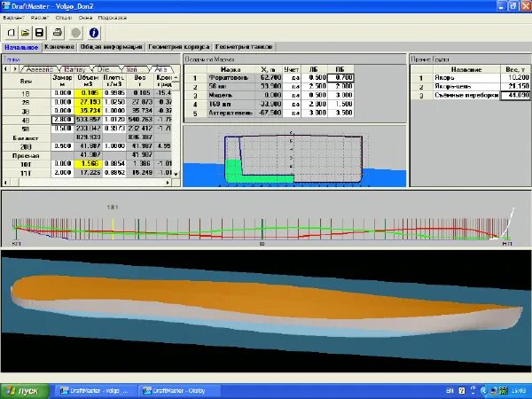Click the tank table vertical scrollbar up arrow
This screenshot has height=399, width=532.
pyautogui.click(x=176, y=78)
